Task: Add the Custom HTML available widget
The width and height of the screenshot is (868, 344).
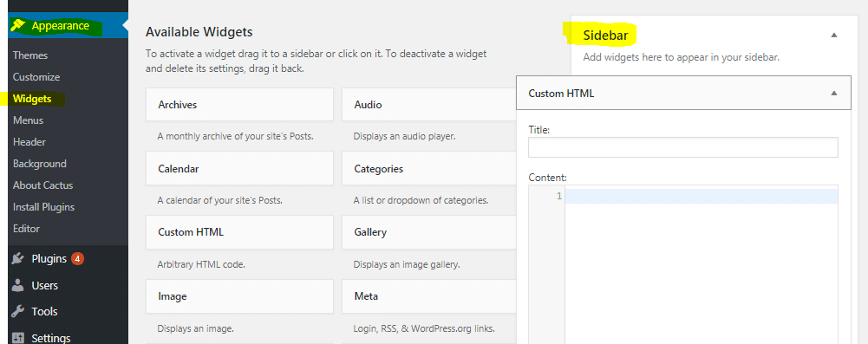Action: pyautogui.click(x=239, y=231)
